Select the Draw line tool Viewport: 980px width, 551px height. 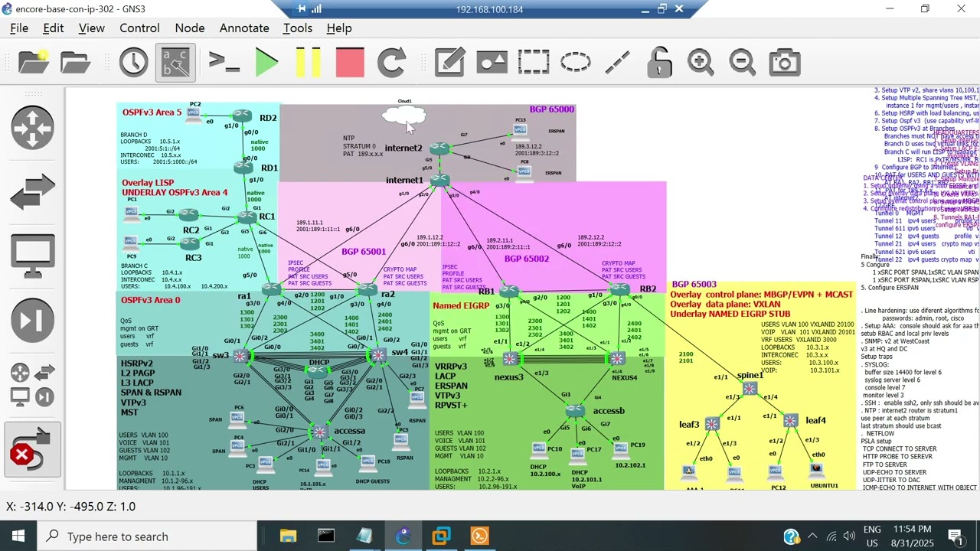(x=617, y=62)
